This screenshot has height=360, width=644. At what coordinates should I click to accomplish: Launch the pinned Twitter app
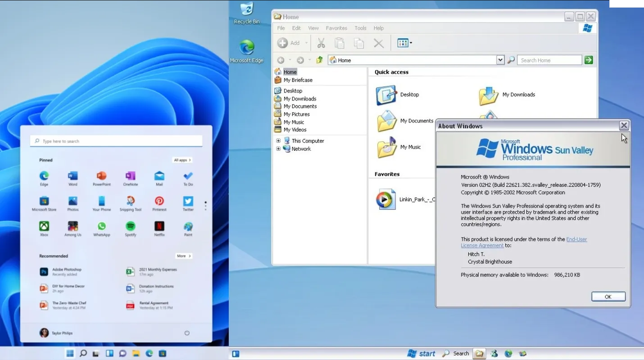click(188, 203)
